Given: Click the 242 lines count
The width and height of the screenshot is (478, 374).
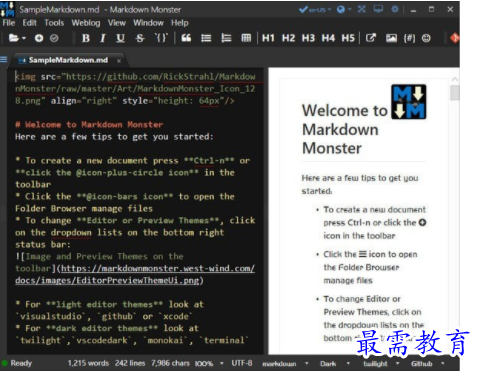Looking at the screenshot, I should pos(130,363).
